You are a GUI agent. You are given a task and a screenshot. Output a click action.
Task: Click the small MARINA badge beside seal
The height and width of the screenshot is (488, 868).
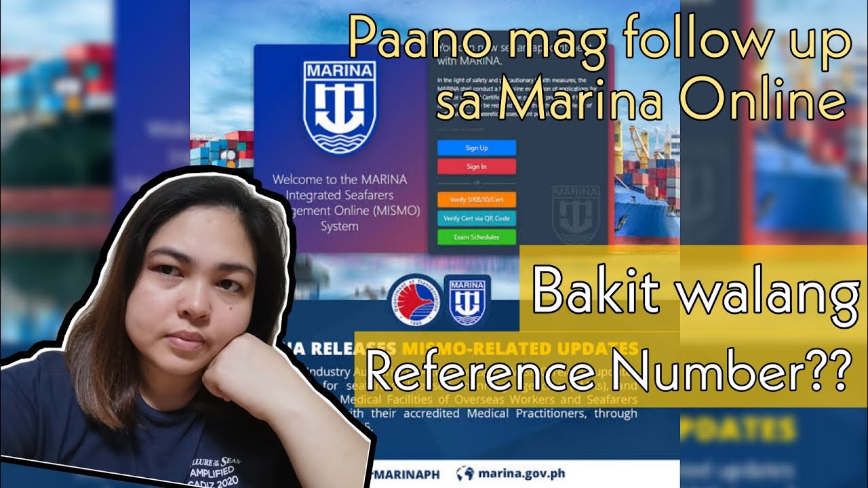[466, 299]
